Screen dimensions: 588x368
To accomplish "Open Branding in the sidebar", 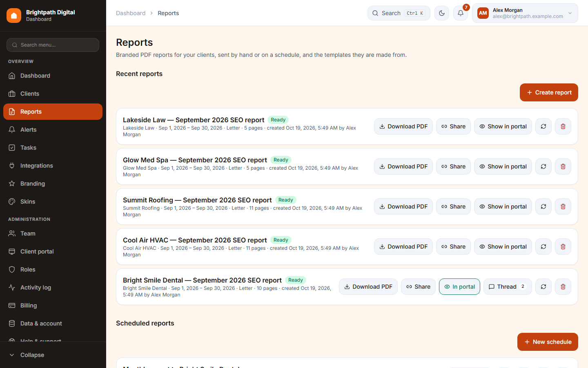I will pos(53,184).
